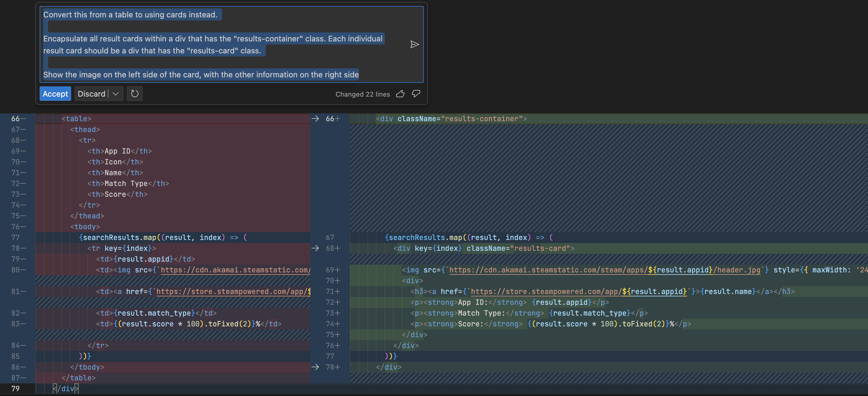Click the thumbs up feedback icon
868x396 pixels.
(400, 94)
